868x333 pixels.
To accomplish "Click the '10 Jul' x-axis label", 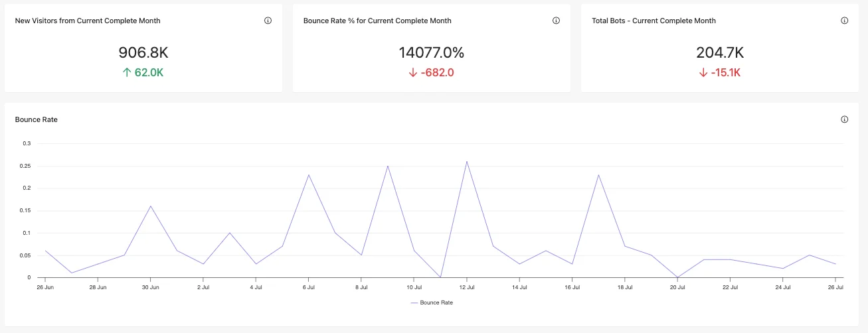I will click(x=414, y=288).
